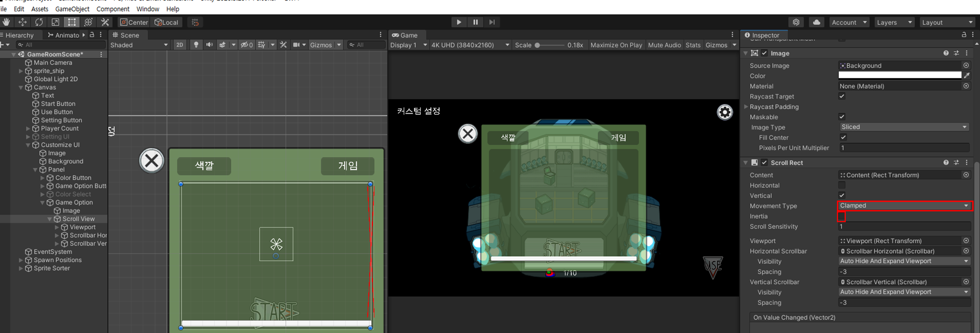Collapse the Canvas hierarchy node
This screenshot has width=980, height=333.
click(x=21, y=87)
